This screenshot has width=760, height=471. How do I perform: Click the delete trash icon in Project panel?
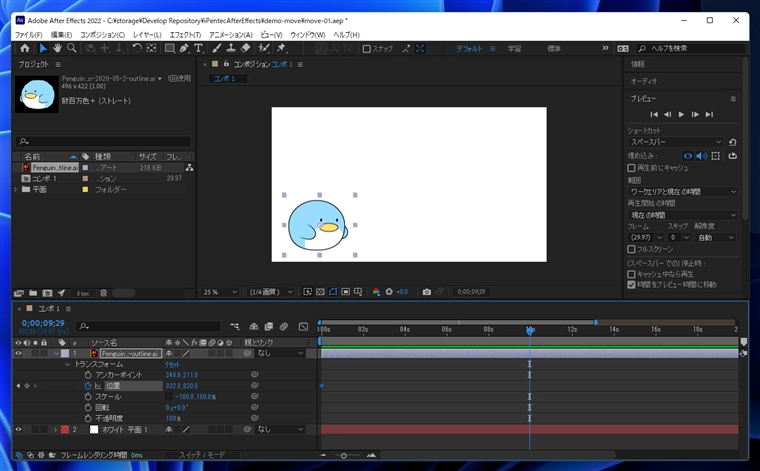tap(103, 293)
